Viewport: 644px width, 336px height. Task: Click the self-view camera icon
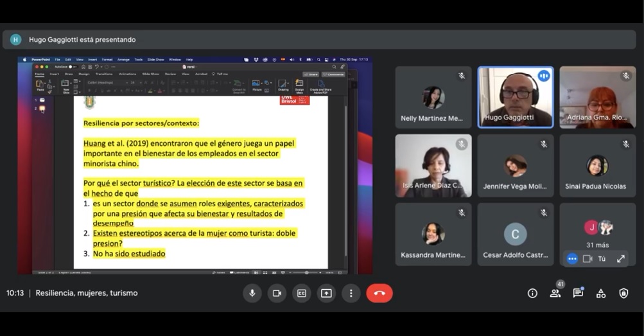click(x=587, y=259)
